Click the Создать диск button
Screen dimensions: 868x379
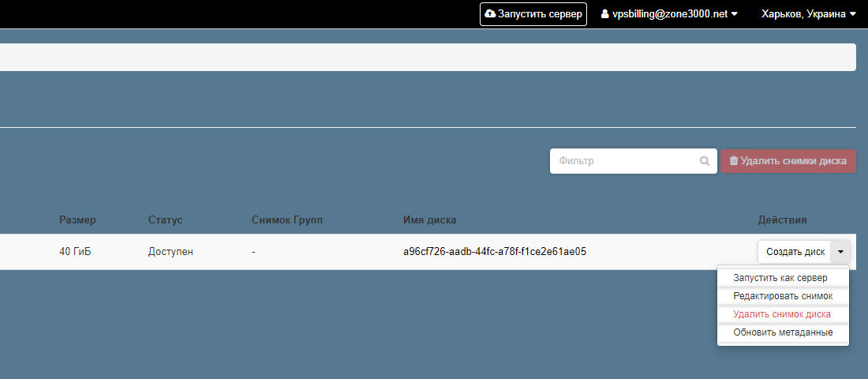coord(795,252)
